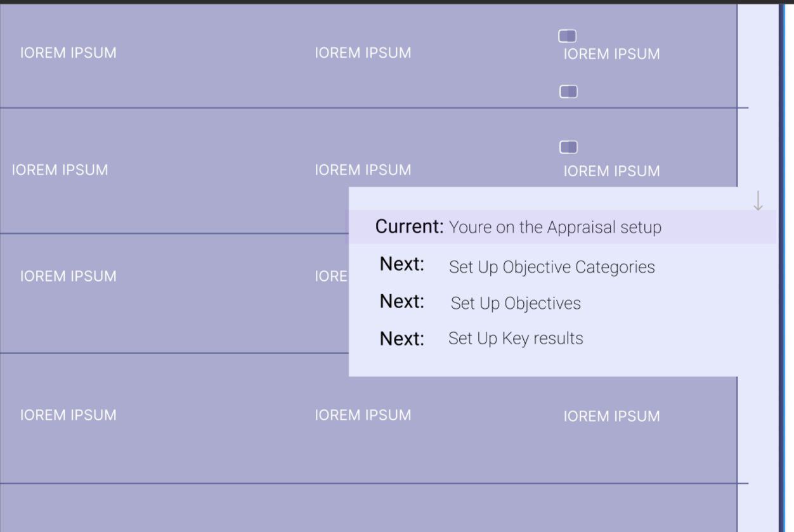Open the Set Up Objective Categories step
Image resolution: width=794 pixels, height=532 pixels.
(x=552, y=267)
